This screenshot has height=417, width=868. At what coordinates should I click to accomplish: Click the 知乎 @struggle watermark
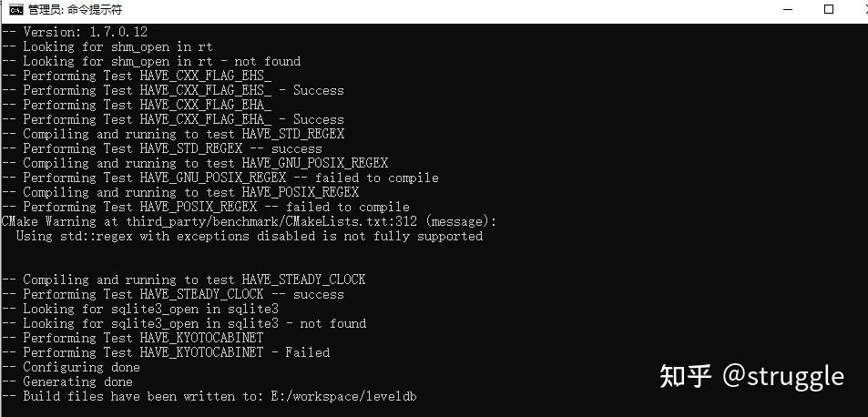[x=751, y=376]
